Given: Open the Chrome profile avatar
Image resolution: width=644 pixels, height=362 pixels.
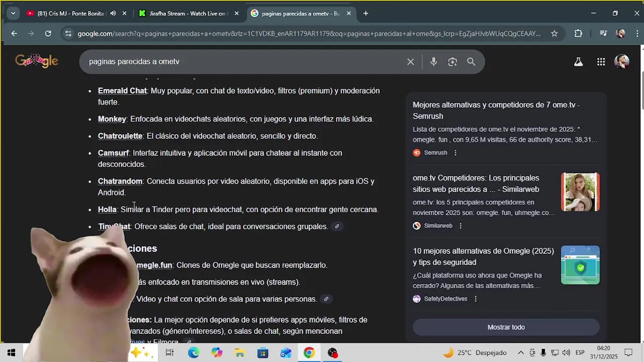Looking at the screenshot, I should pos(621,34).
